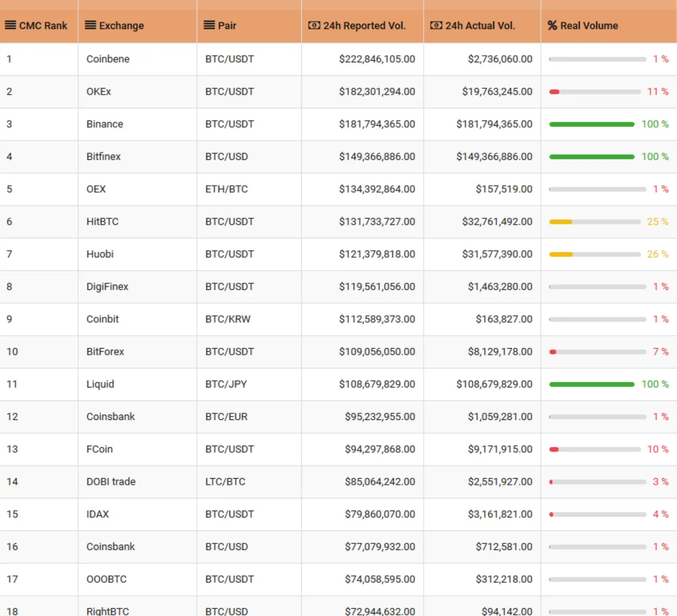This screenshot has height=616, width=677.
Task: Select the RightBTC exchange name
Action: 108,611
